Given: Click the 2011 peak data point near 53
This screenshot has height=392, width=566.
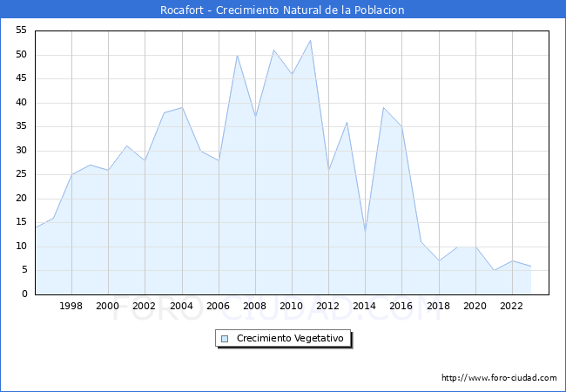Looking at the screenshot, I should pos(311,40).
